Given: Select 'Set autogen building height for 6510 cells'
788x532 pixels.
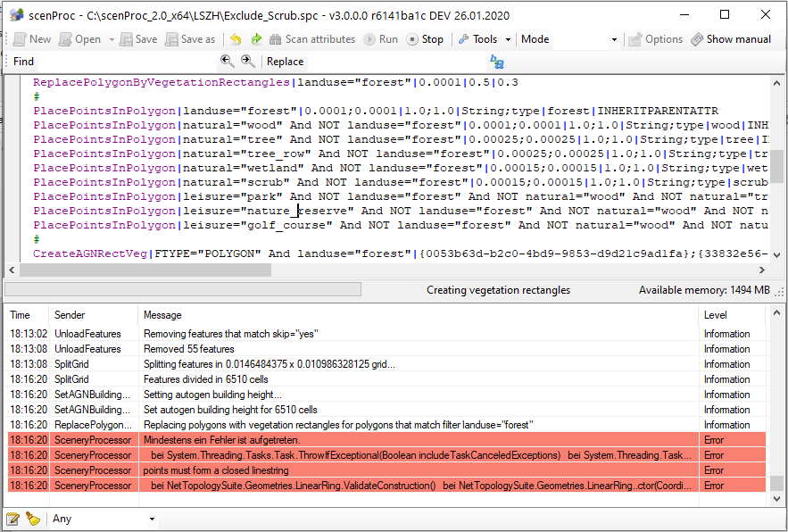Looking at the screenshot, I should click(x=387, y=410).
